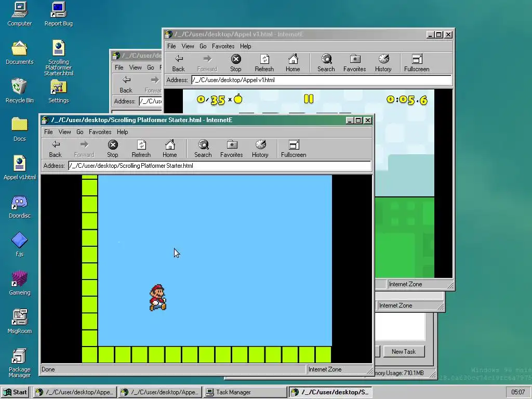Viewport: 532px width, 399px height.
Task: Open Favorites menu in Scrolling Platformer window
Action: click(x=100, y=131)
